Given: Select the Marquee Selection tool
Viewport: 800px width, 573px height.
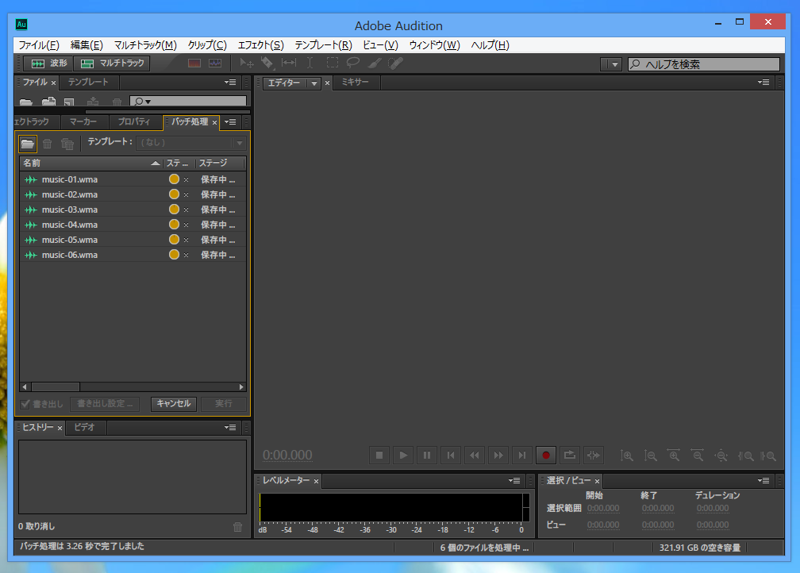Looking at the screenshot, I should point(332,63).
